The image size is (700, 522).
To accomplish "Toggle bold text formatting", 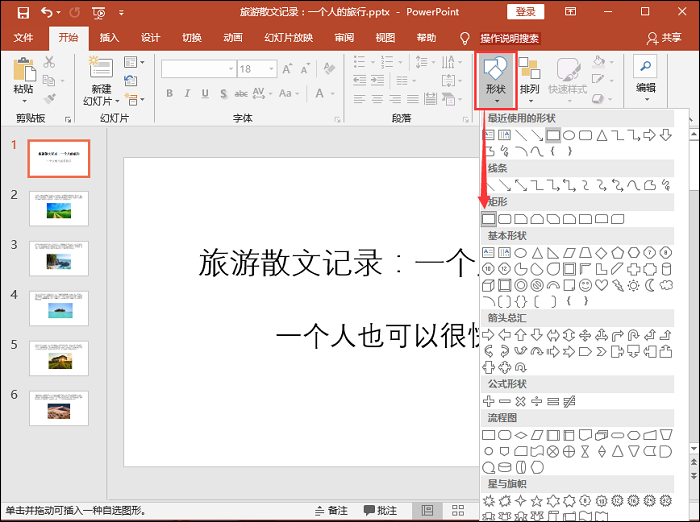I will 170,94.
